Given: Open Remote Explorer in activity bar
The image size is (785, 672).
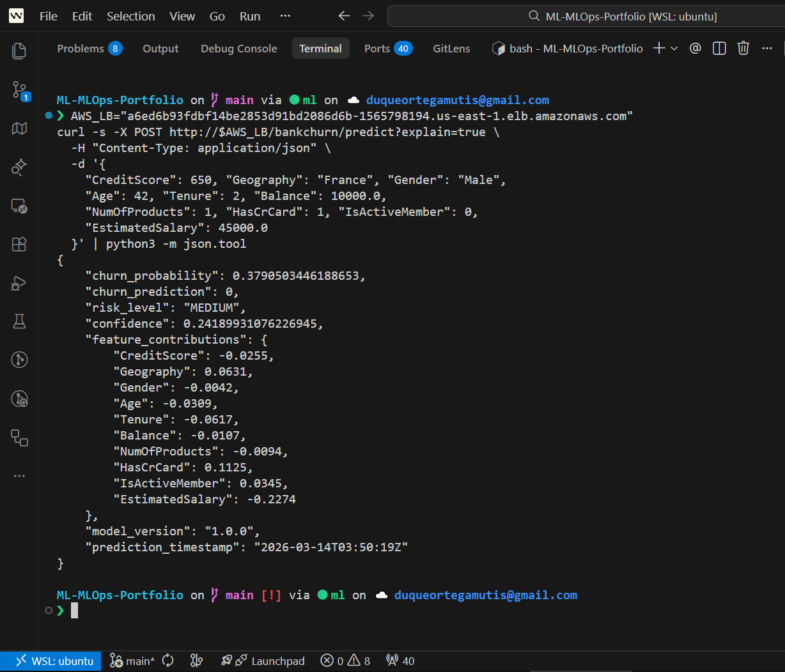Looking at the screenshot, I should [x=19, y=206].
